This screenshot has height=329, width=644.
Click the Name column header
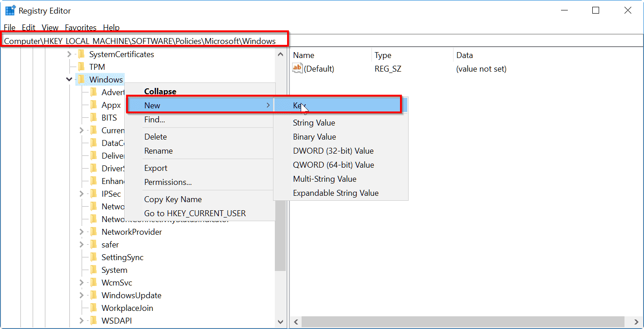click(x=330, y=55)
